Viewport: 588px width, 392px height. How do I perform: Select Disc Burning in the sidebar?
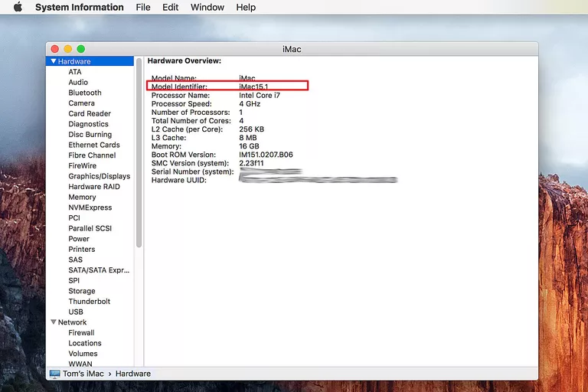coord(90,134)
